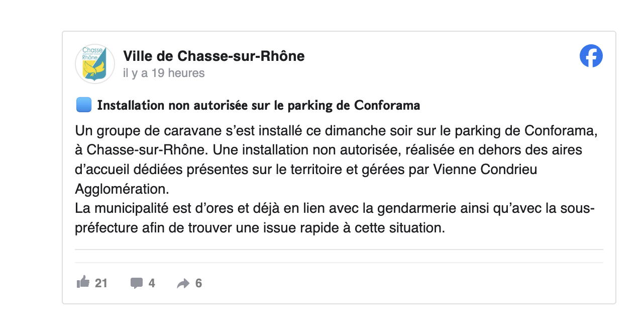Share the post with the arrow icon

[x=183, y=284]
